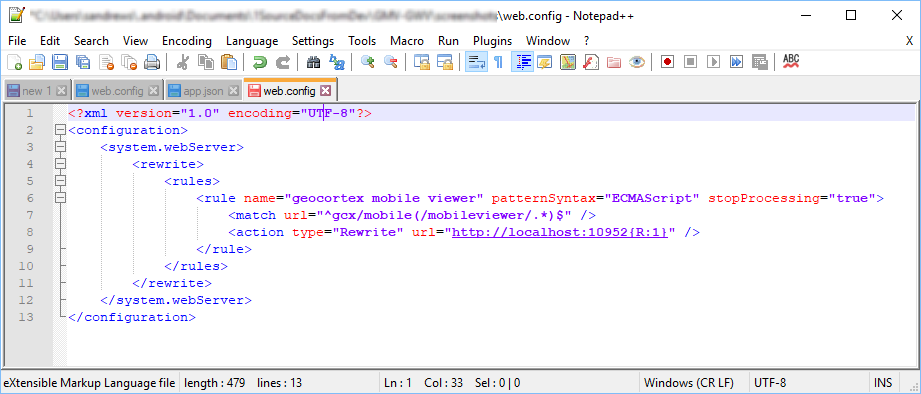The image size is (921, 394).
Task: Follow the http://localhost:10952 link
Action: pyautogui.click(x=560, y=232)
